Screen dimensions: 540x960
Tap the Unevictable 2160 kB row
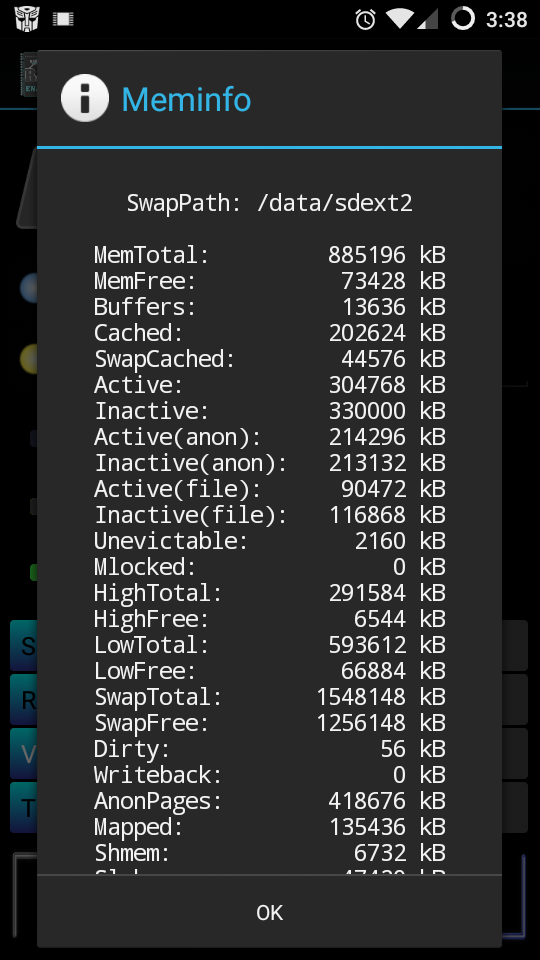269,541
